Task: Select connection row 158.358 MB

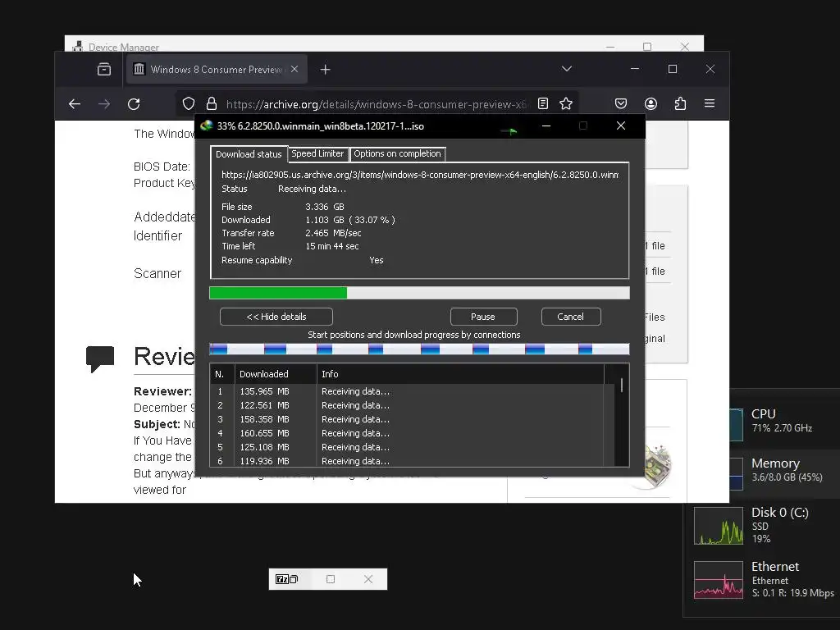Action: pyautogui.click(x=413, y=419)
